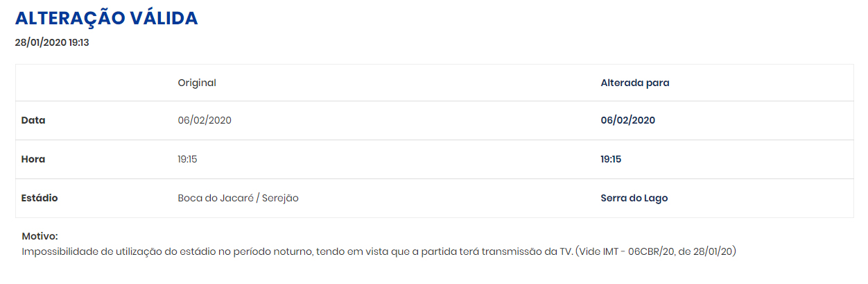Click the ALTERAÇÃO VÁLIDA heading
Viewport: 868px width, 284px height.
pos(107,19)
